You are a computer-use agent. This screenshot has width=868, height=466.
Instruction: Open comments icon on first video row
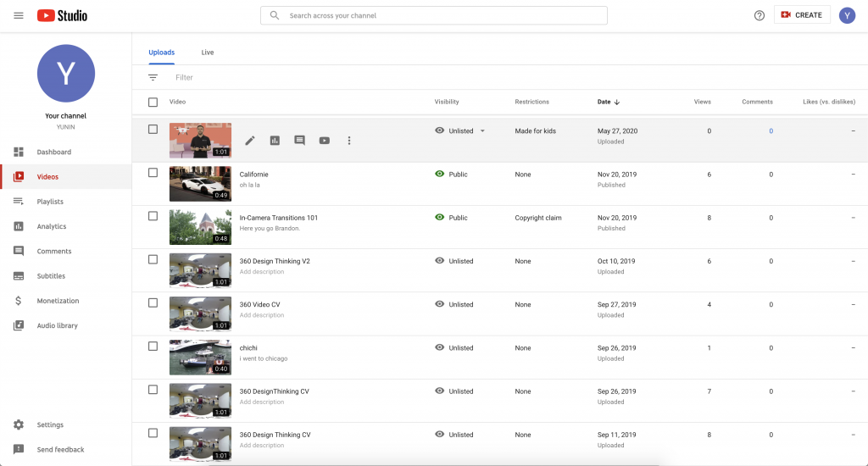coord(299,141)
